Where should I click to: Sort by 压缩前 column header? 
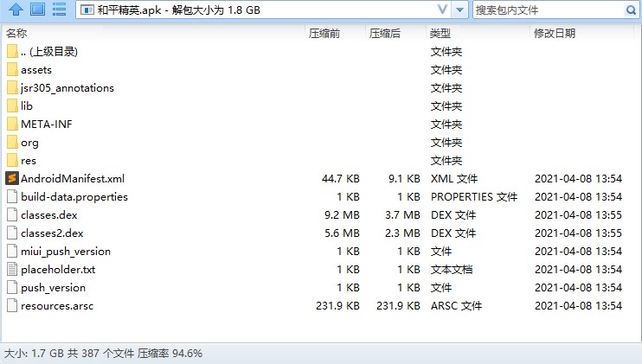[x=324, y=34]
